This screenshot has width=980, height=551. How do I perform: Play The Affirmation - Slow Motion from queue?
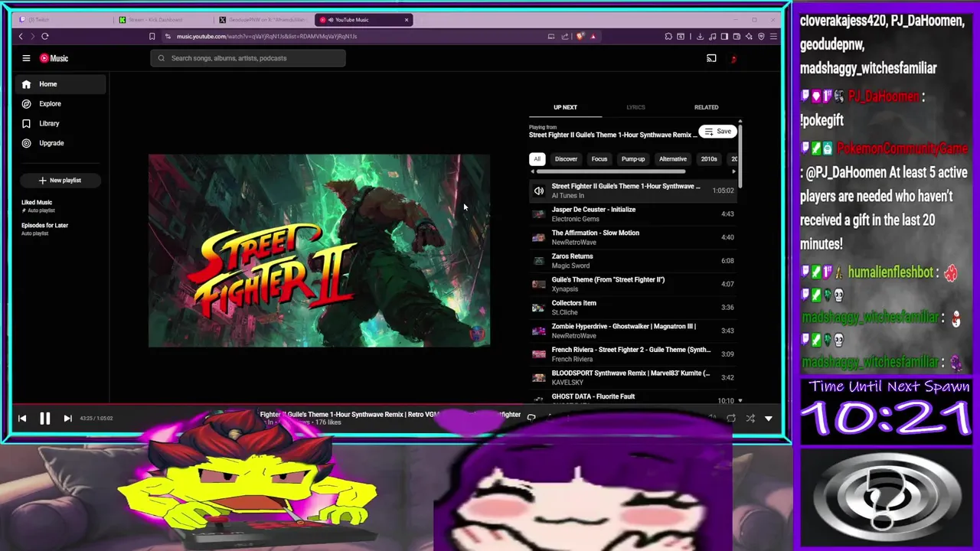coord(632,237)
